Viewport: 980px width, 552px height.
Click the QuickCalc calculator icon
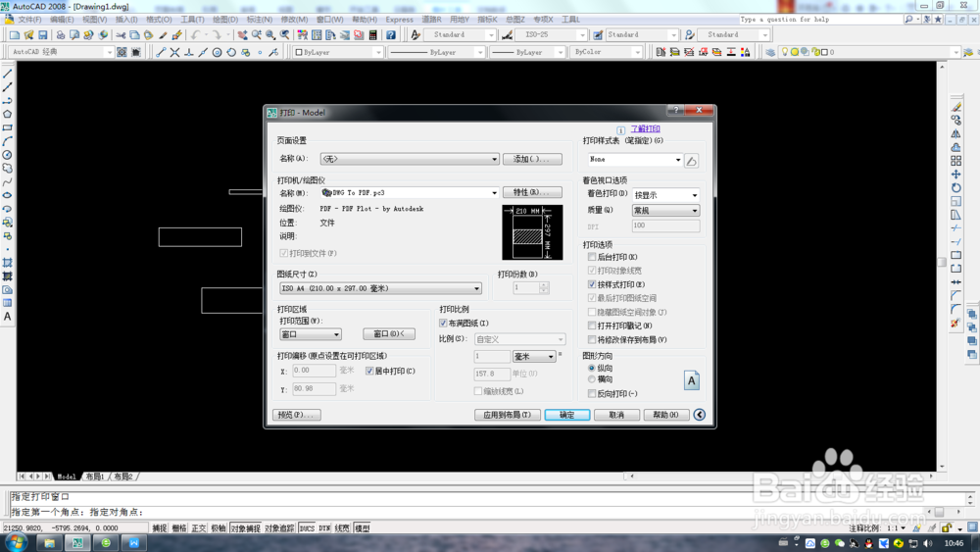tap(373, 35)
